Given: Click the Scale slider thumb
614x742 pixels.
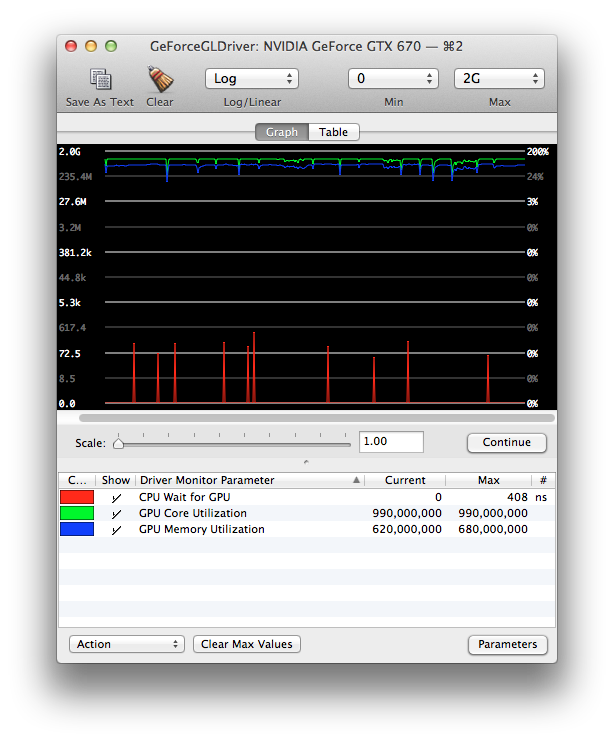Looking at the screenshot, I should click(x=118, y=444).
